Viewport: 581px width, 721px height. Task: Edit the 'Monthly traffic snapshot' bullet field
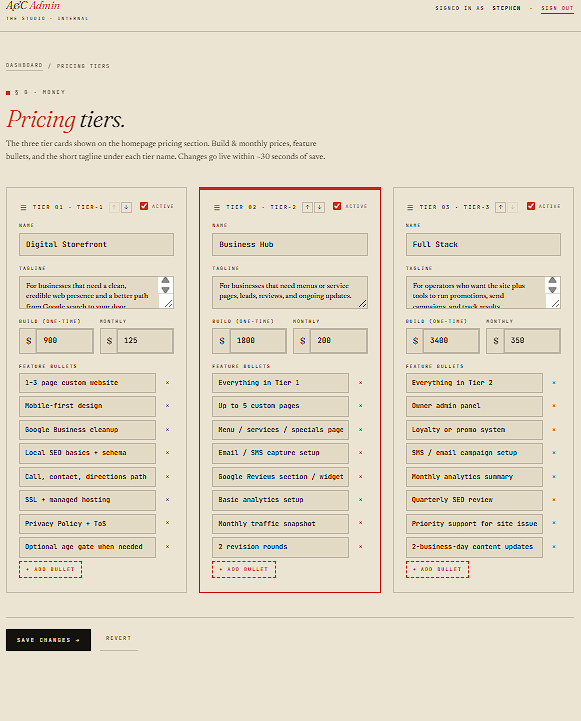pyautogui.click(x=280, y=524)
